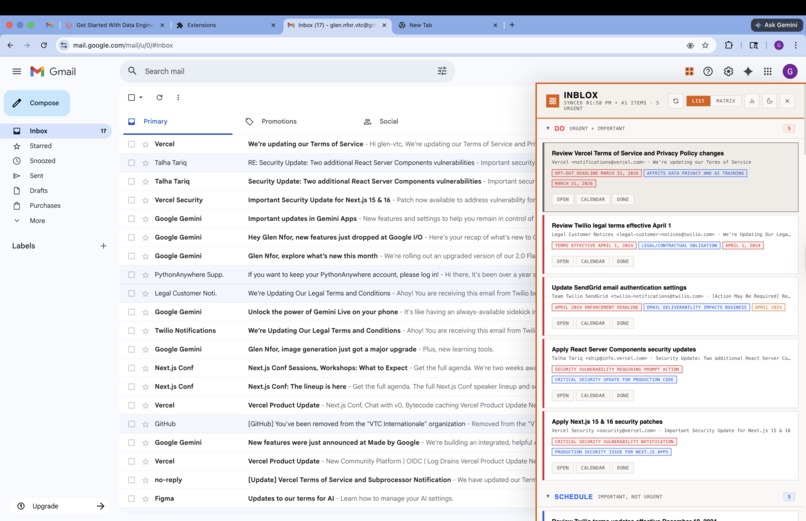
Task: Collapse the SCHEDULE section
Action: pyautogui.click(x=548, y=496)
